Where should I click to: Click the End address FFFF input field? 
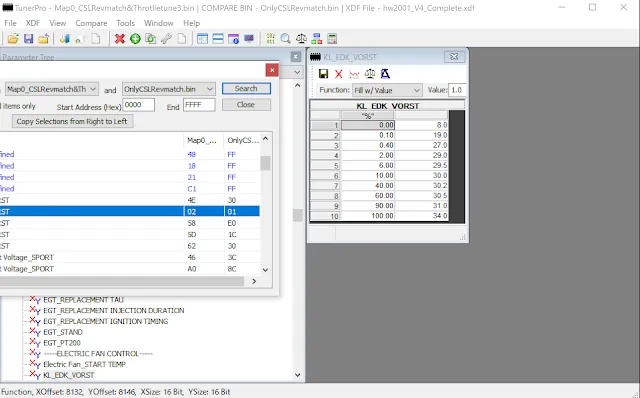(x=199, y=105)
